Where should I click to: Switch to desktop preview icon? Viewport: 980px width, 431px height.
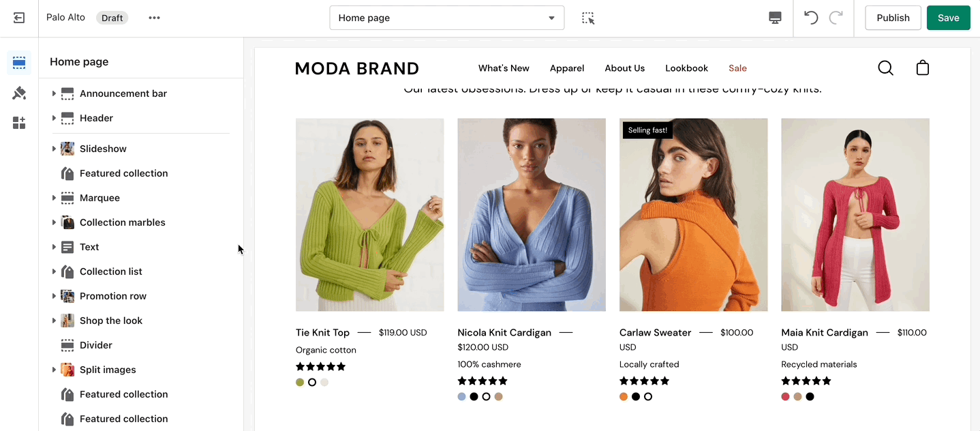[775, 18]
